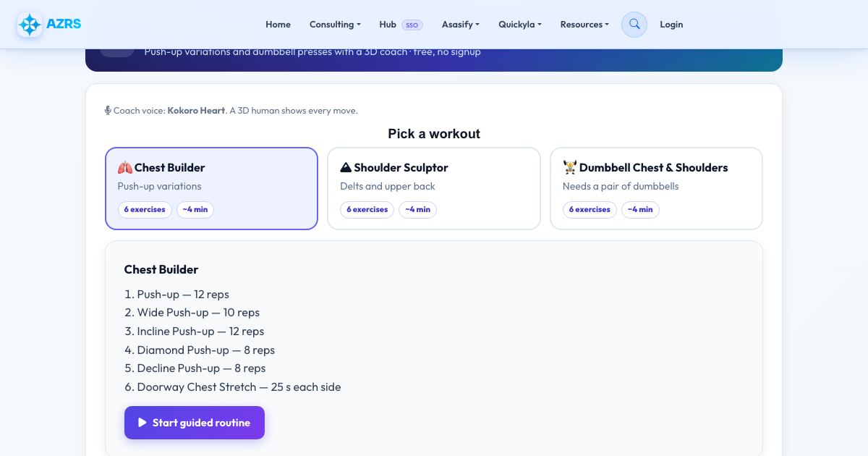
Task: Click Dumbbell card's ~4 min pill
Action: point(640,210)
